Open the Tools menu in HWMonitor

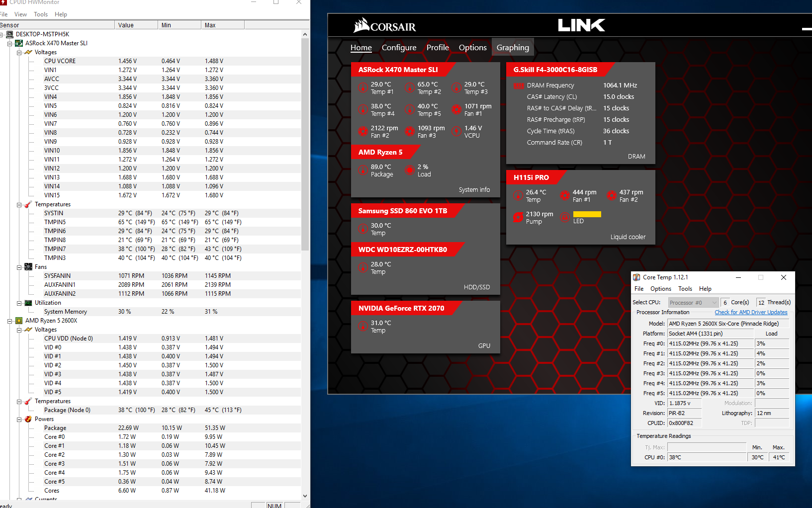tap(41, 14)
